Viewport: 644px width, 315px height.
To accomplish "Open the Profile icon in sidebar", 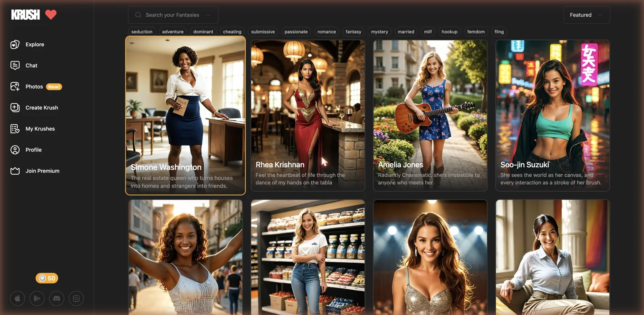I will point(15,150).
